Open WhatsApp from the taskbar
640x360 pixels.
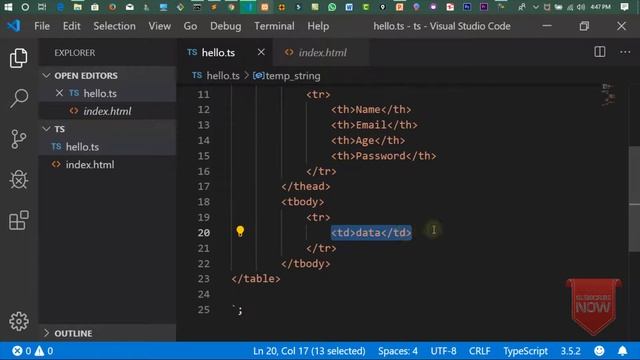(332, 7)
